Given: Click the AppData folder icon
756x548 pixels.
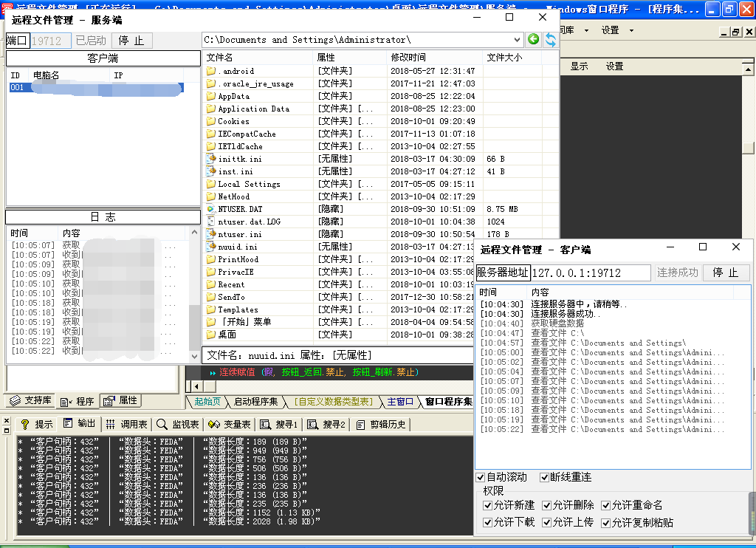Looking at the screenshot, I should (211, 96).
